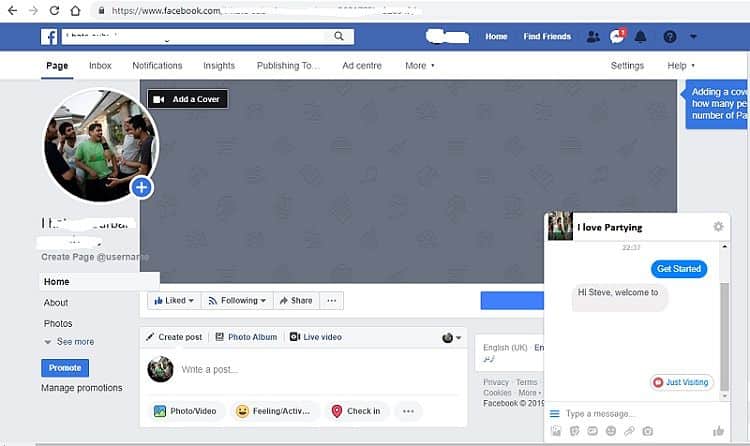Viewport: 750px width, 446px height.
Task: Open account menu dropdown arrow
Action: pos(693,36)
